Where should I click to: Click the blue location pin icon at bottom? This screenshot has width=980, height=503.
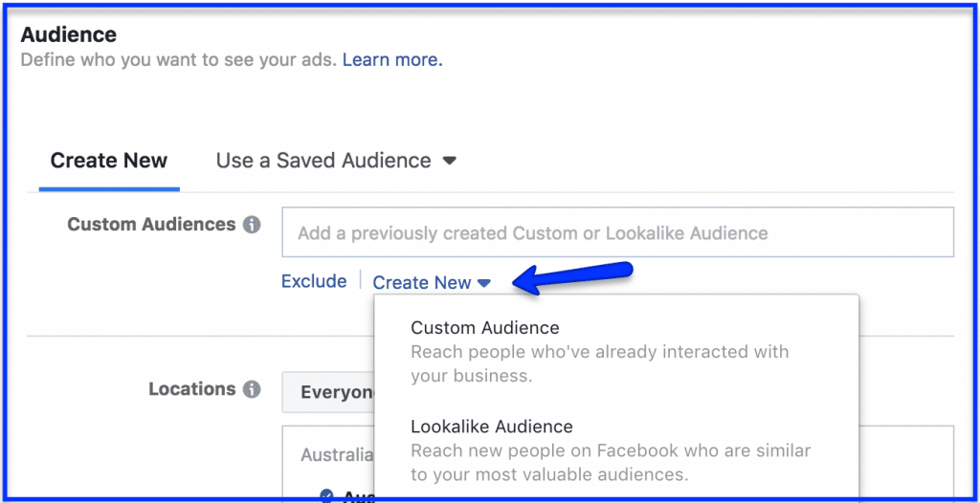click(x=326, y=496)
